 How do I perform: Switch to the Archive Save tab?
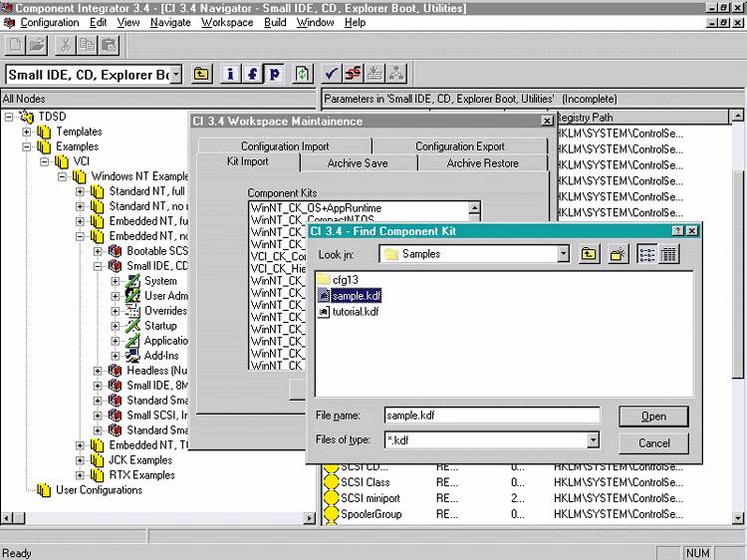pos(358,162)
